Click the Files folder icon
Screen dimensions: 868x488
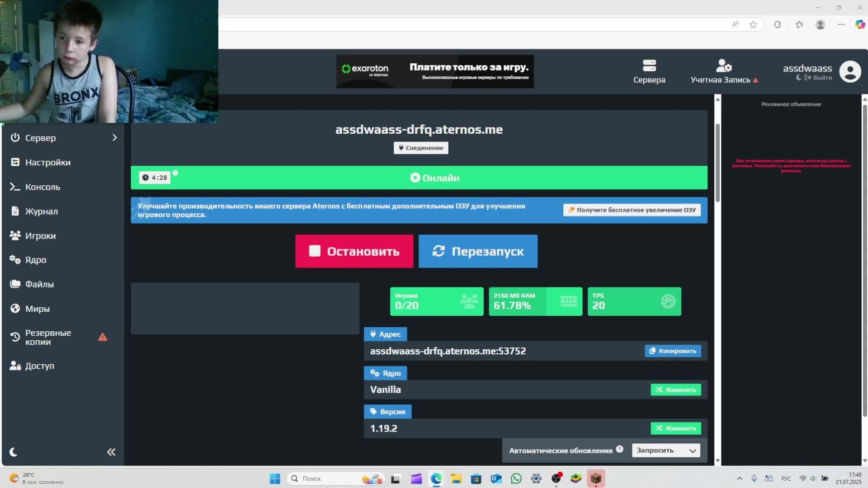click(x=15, y=284)
